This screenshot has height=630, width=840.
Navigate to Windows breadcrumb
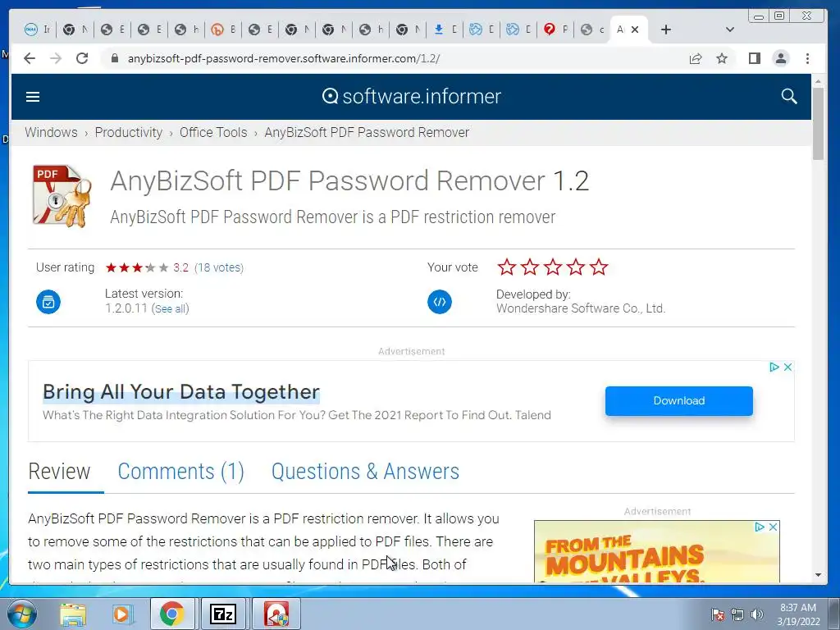coord(51,132)
